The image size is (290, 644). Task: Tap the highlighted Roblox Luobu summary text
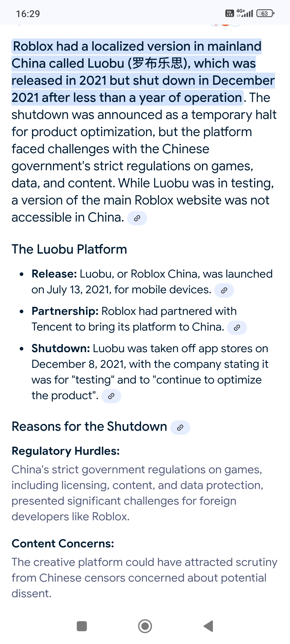click(x=136, y=72)
